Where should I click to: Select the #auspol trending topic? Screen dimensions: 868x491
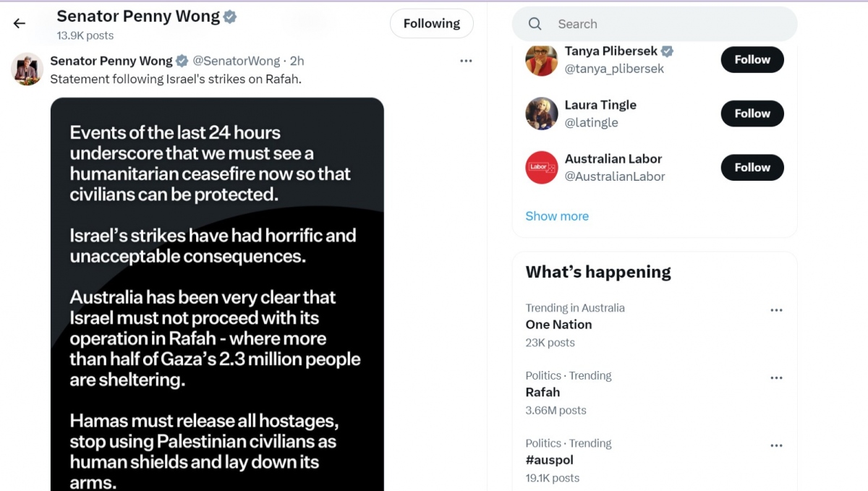[x=550, y=459]
